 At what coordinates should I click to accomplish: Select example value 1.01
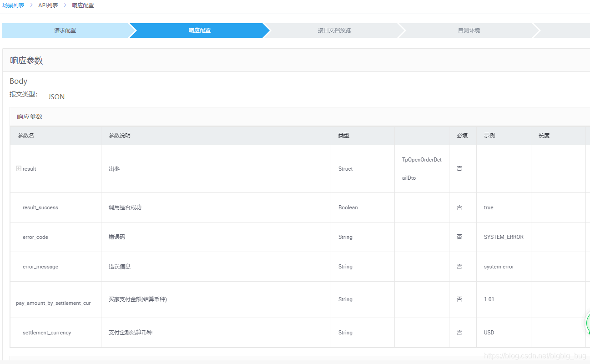pos(489,299)
